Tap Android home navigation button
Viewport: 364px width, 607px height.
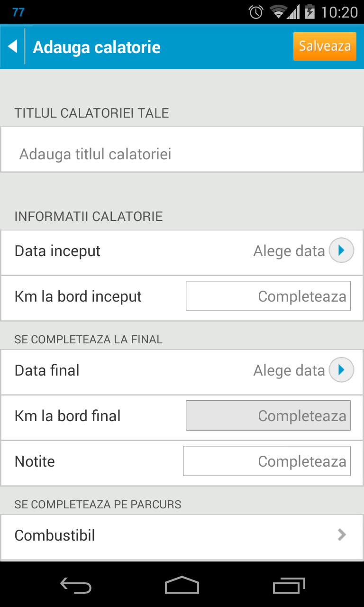[182, 586]
